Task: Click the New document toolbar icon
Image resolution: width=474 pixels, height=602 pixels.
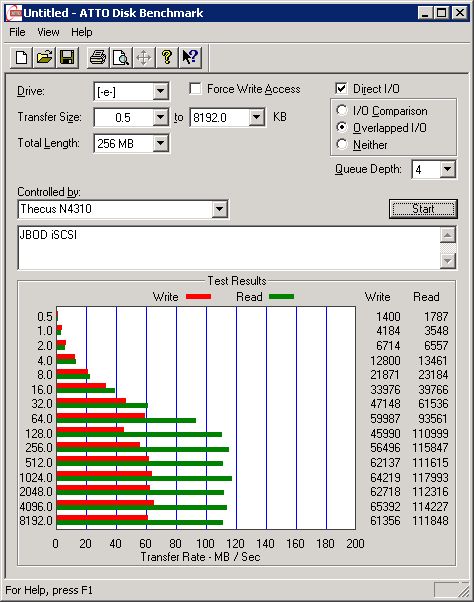Action: coord(21,58)
